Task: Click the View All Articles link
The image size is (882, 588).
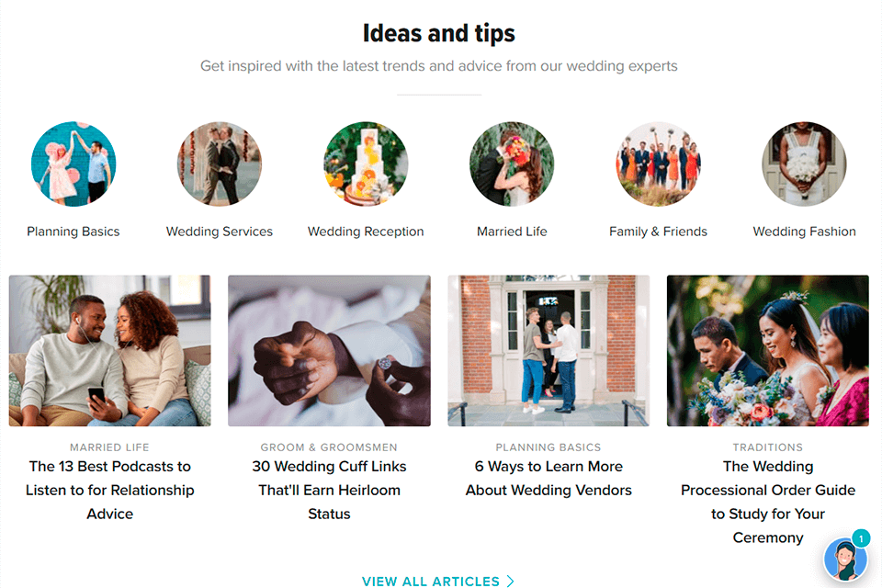Action: click(x=431, y=581)
